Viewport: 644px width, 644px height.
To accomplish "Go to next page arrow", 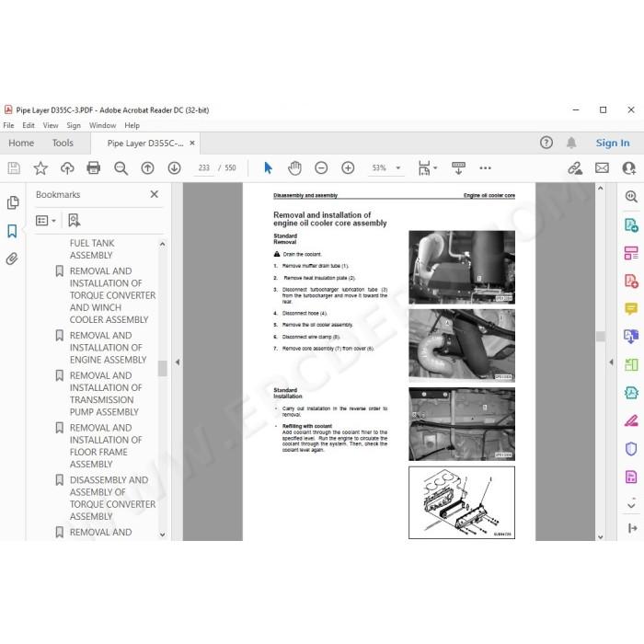I will click(174, 168).
